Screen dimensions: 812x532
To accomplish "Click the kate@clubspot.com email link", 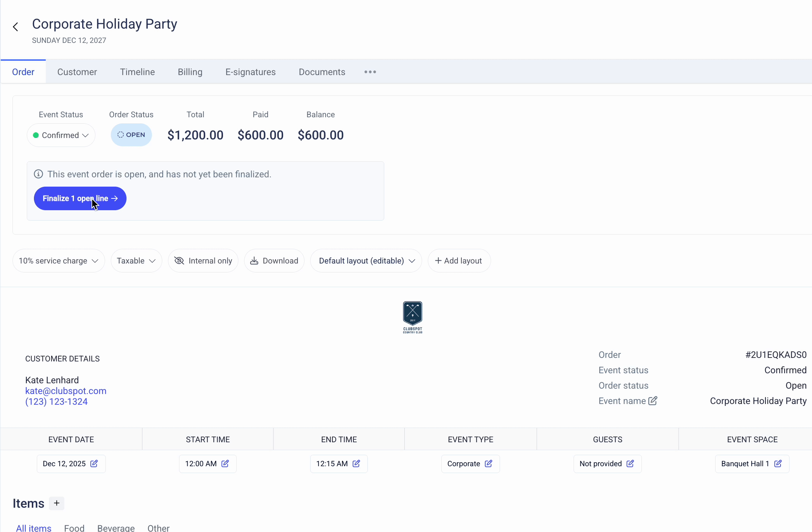I will (66, 391).
